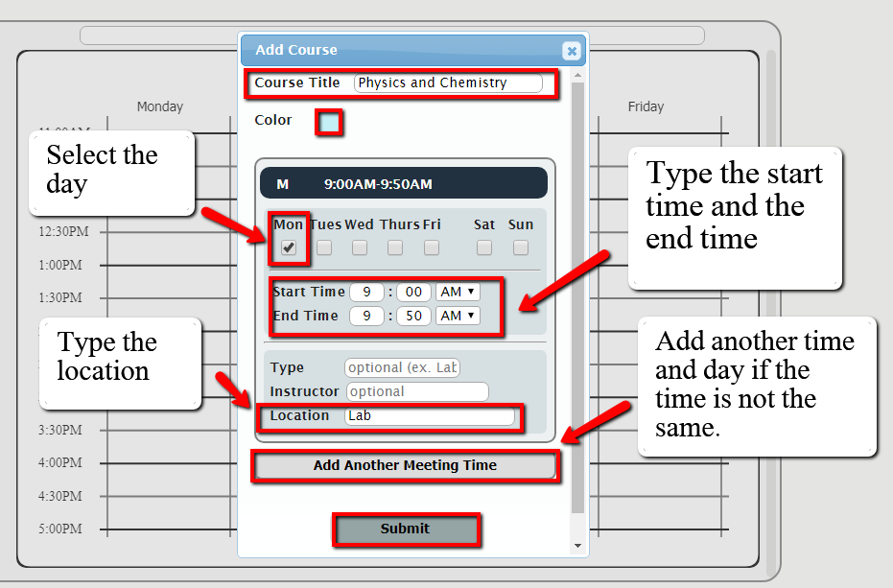
Task: Click the Start Time hour field
Action: (366, 292)
